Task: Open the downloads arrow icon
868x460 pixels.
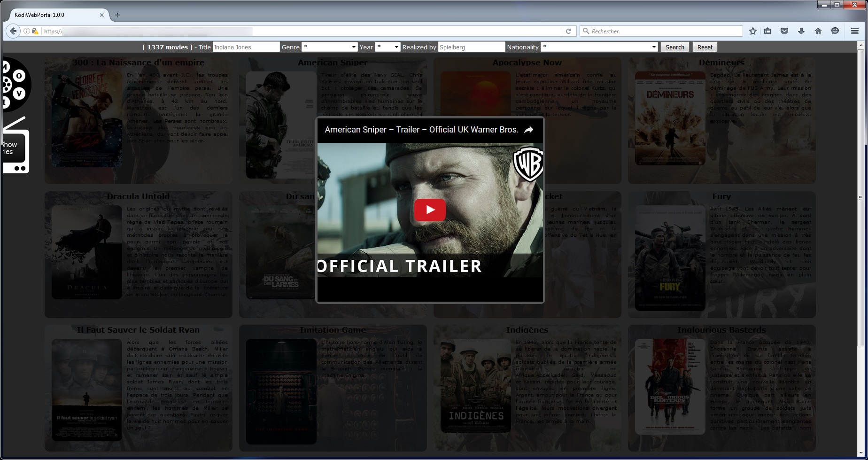Action: click(x=801, y=31)
